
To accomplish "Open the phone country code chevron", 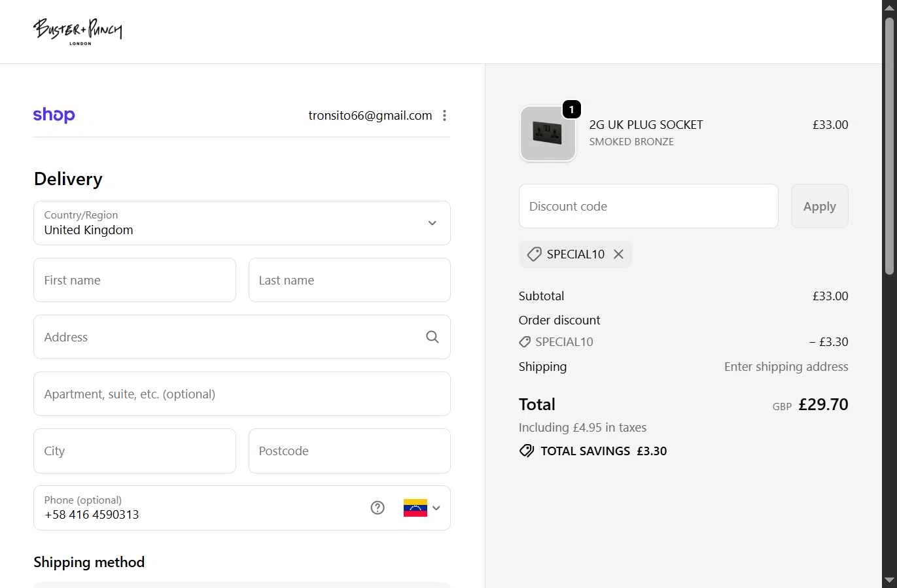I will 436,508.
